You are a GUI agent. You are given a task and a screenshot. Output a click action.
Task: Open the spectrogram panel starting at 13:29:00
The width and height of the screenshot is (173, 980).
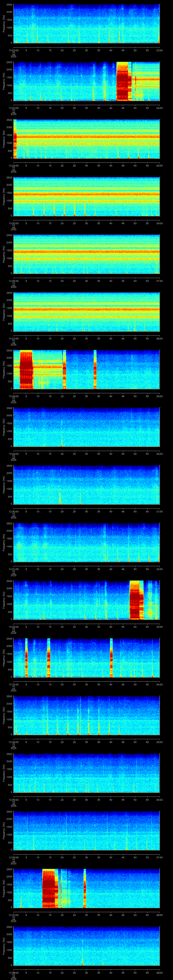tap(86, 427)
